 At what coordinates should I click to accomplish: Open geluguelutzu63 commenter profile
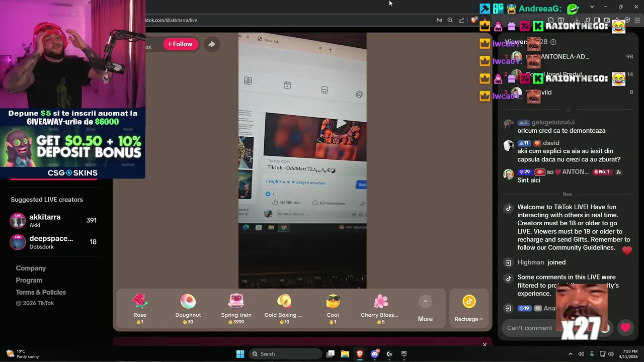pos(553,122)
